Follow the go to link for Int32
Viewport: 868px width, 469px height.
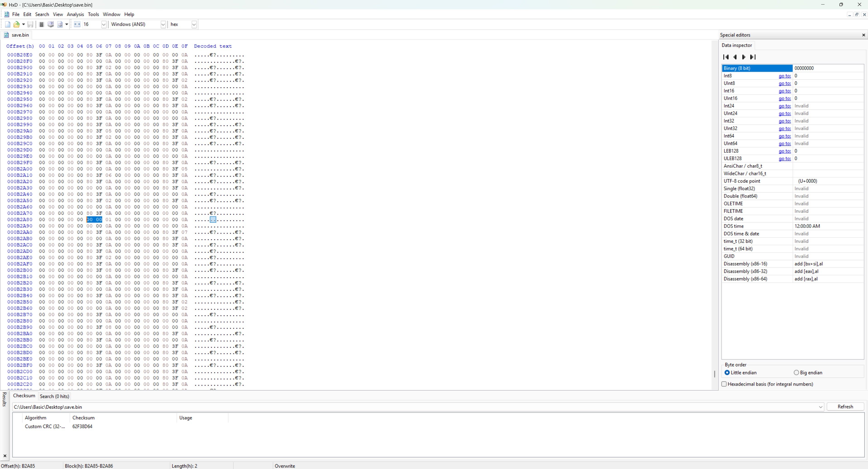(785, 121)
